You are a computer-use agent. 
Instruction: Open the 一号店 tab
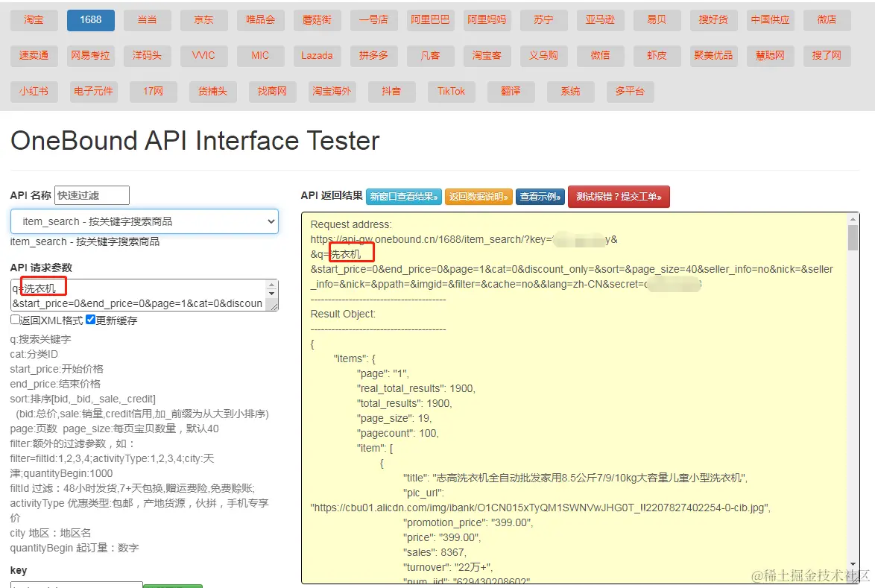point(374,20)
